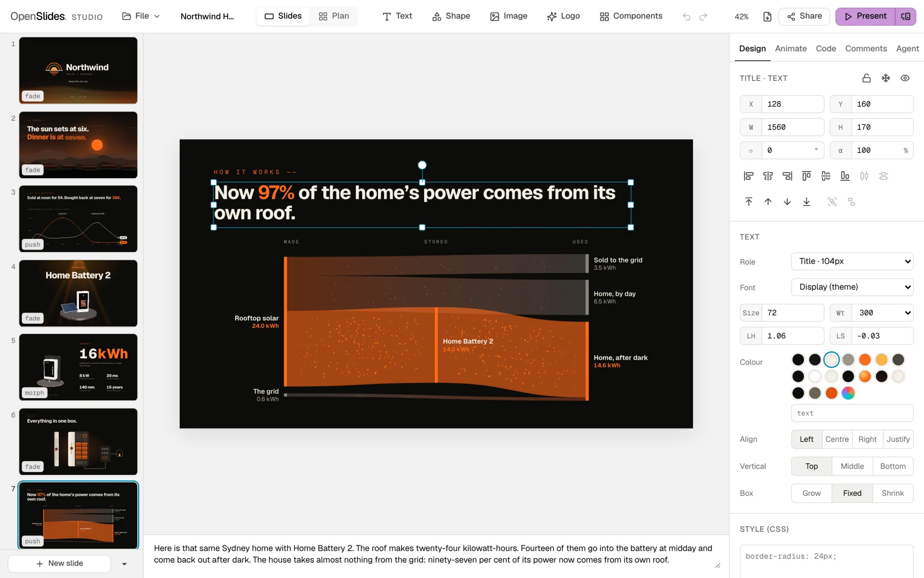Click the ungroup elements icon

point(851,202)
